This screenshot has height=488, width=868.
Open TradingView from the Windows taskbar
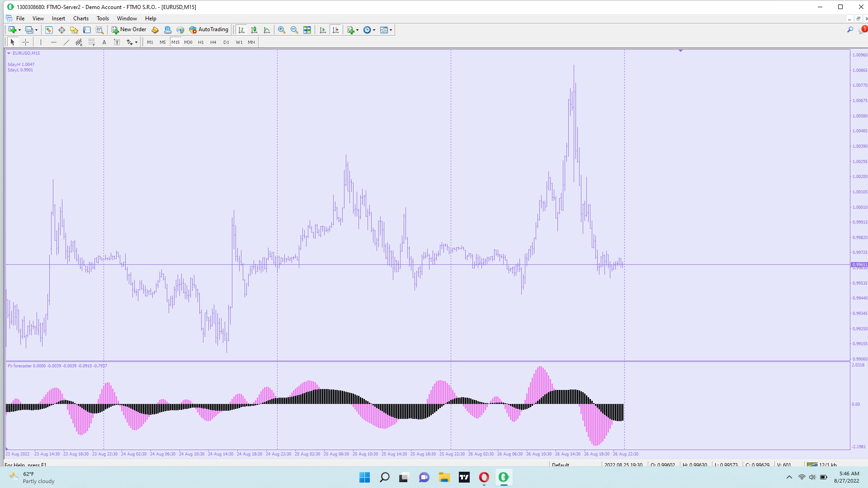coord(464,477)
